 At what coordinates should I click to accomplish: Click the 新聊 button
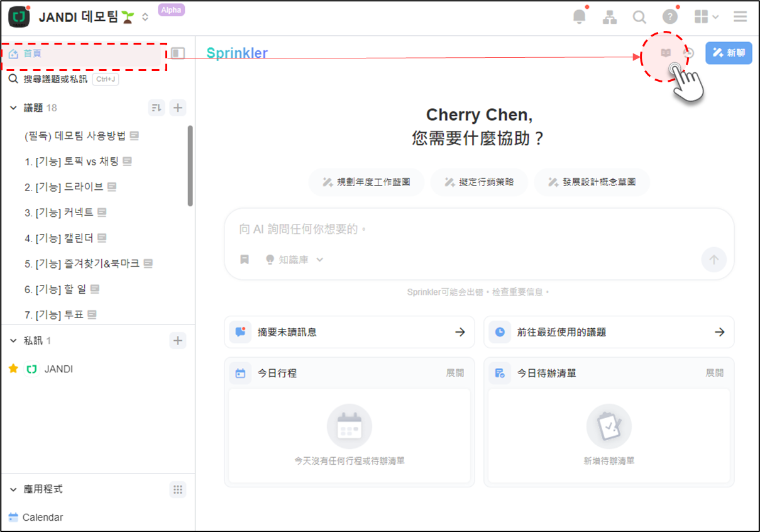tap(729, 53)
